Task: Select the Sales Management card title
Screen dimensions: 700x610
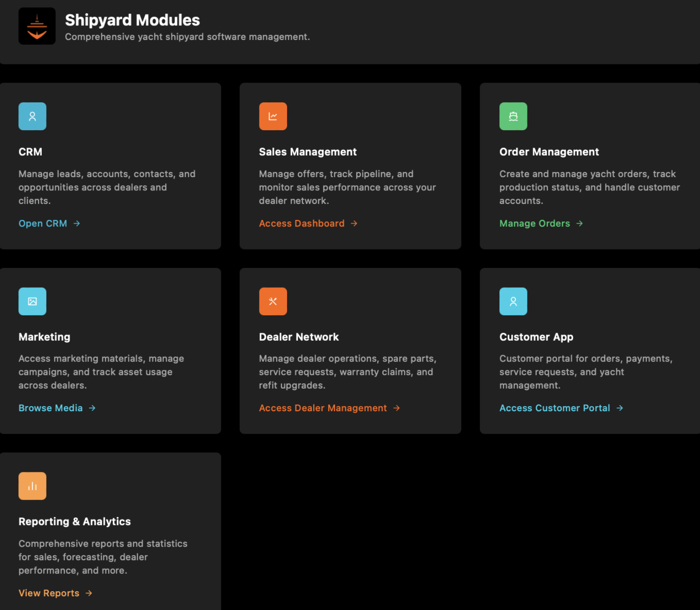Action: pos(308,152)
